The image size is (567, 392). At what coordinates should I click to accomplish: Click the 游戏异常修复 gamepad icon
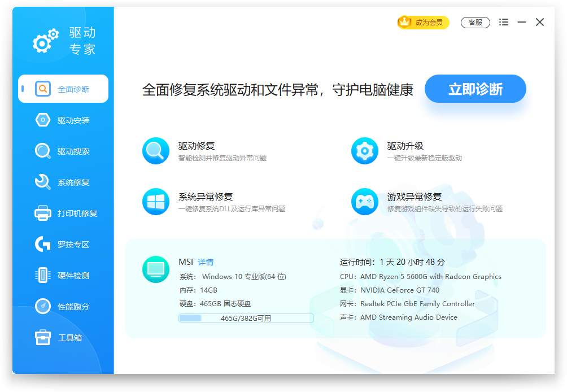click(x=364, y=202)
